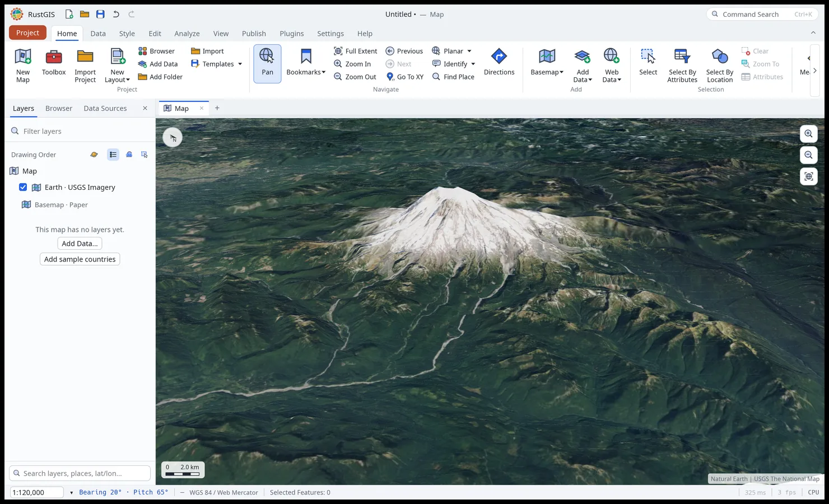Open Select By Location
The height and width of the screenshot is (504, 829).
pyautogui.click(x=720, y=66)
